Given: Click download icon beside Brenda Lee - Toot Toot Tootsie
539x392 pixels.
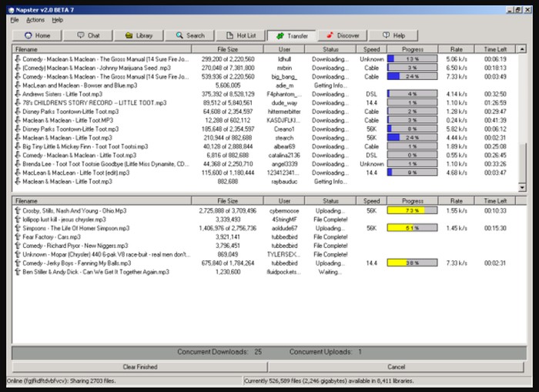Looking at the screenshot, I should pyautogui.click(x=18, y=164).
